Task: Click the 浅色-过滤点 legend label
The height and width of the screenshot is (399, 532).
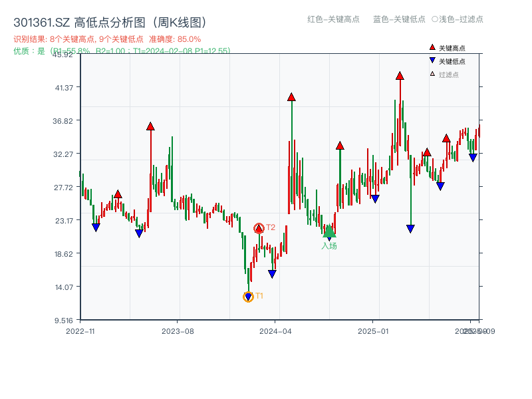Action: pyautogui.click(x=459, y=19)
